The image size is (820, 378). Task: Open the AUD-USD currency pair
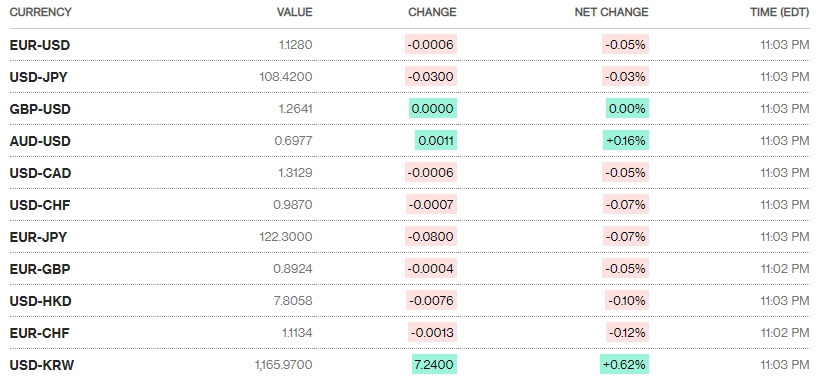[x=40, y=141]
